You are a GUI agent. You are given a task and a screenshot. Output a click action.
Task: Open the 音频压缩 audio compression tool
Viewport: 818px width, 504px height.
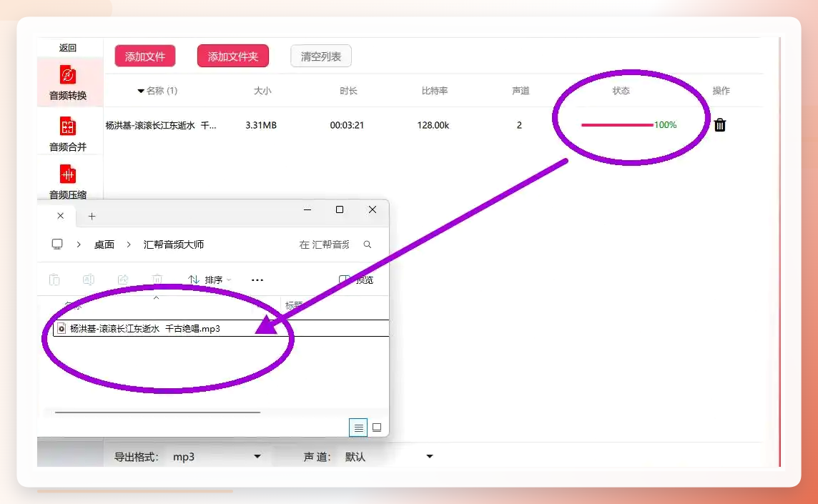point(68,182)
